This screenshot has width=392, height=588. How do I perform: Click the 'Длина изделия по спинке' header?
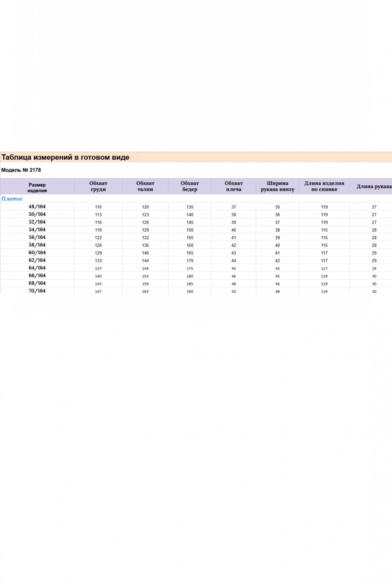coord(324,186)
